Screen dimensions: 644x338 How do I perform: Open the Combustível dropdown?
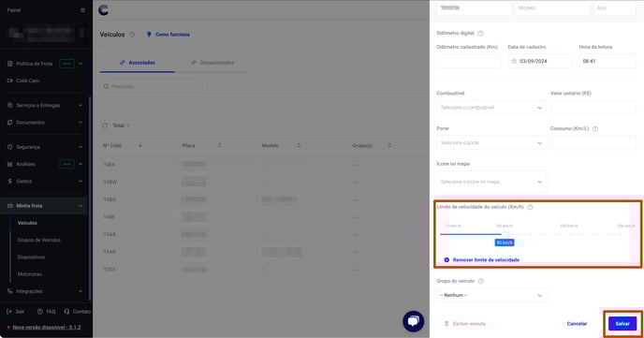[491, 108]
